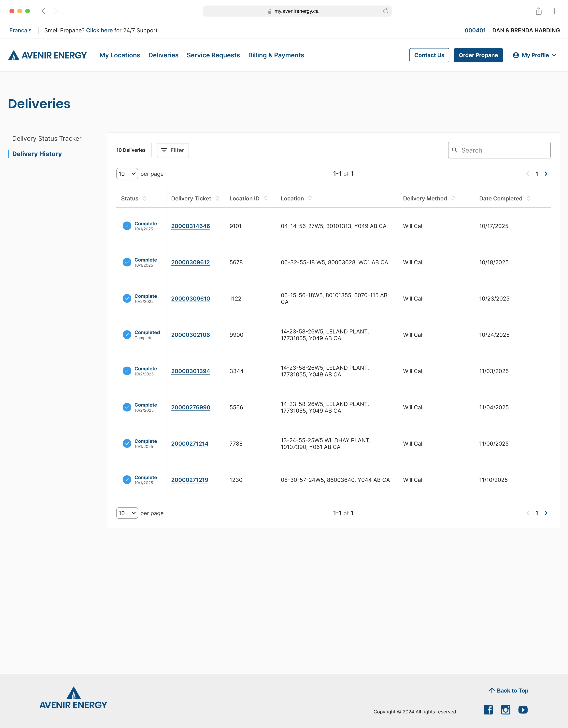
Task: Open delivery ticket 20000309612
Action: pos(191,262)
